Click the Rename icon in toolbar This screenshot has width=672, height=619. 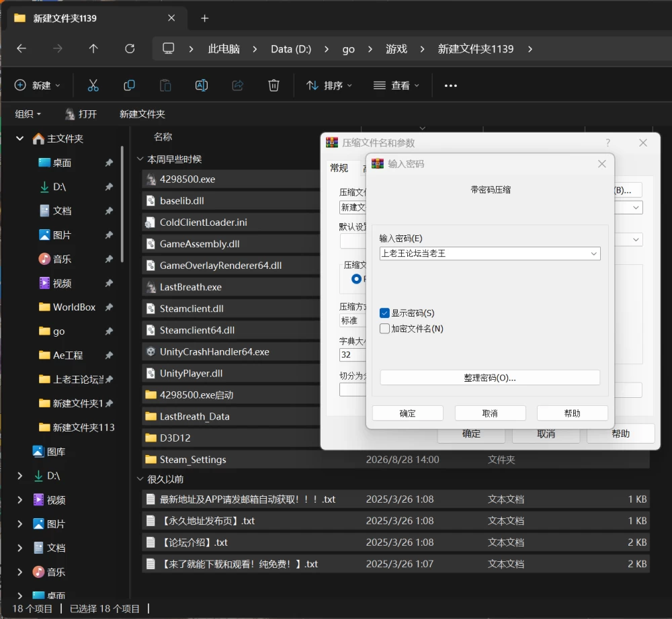(202, 85)
